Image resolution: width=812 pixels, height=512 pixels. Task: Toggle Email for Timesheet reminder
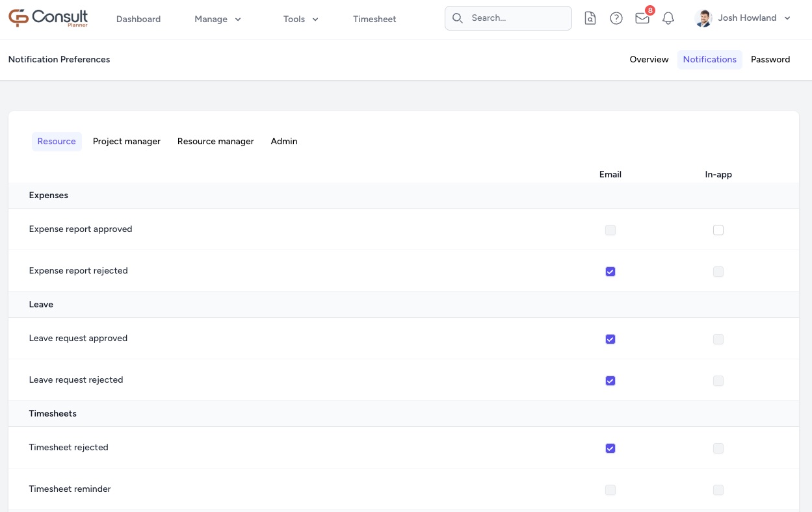click(610, 490)
